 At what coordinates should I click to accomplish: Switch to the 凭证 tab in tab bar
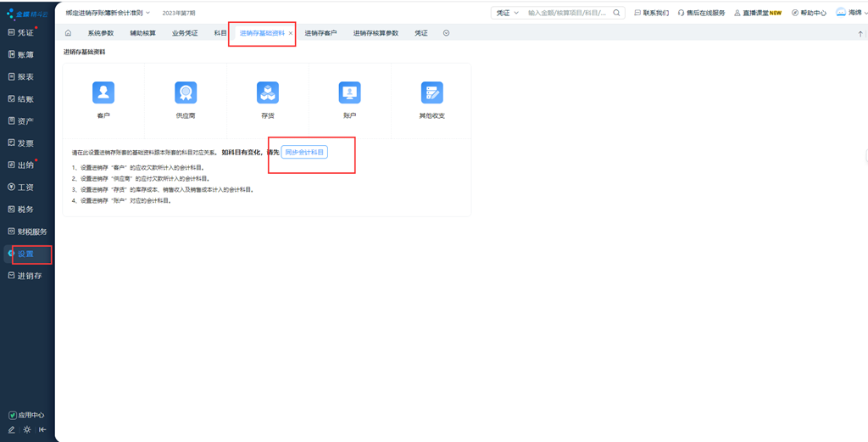[x=421, y=33]
